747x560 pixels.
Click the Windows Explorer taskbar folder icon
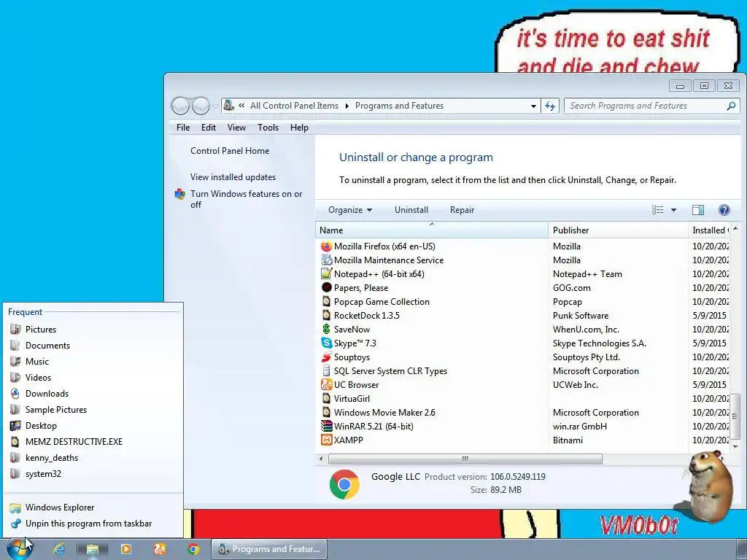(93, 549)
